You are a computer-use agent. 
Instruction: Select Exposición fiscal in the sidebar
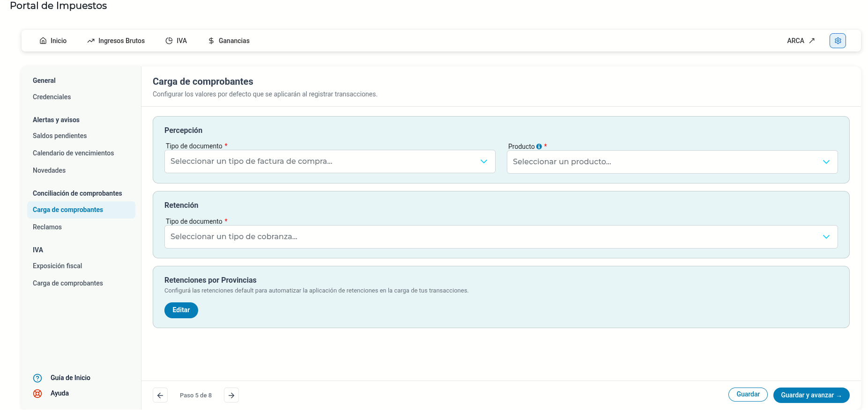[x=58, y=266]
